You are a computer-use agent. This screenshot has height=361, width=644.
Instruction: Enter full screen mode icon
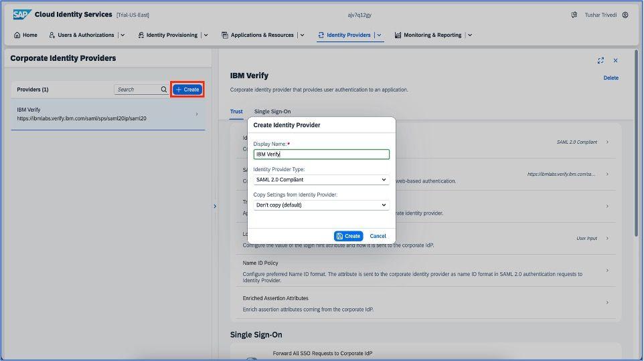tap(600, 60)
